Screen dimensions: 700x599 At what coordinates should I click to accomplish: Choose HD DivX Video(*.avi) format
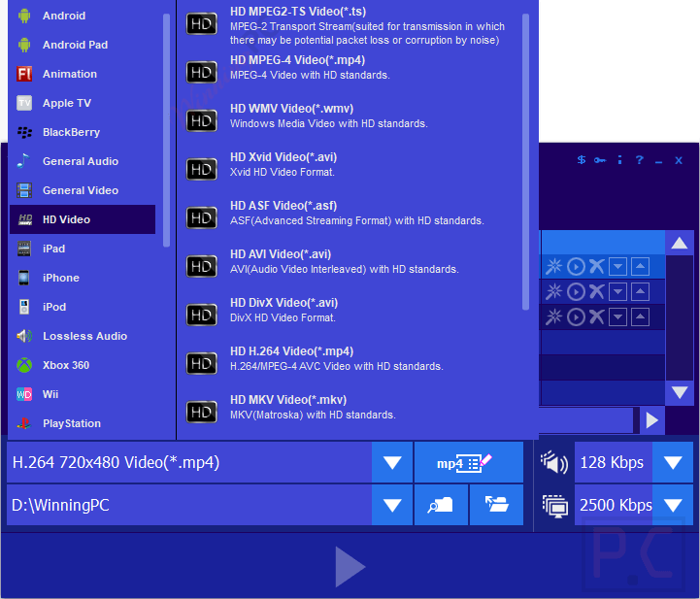pyautogui.click(x=350, y=315)
